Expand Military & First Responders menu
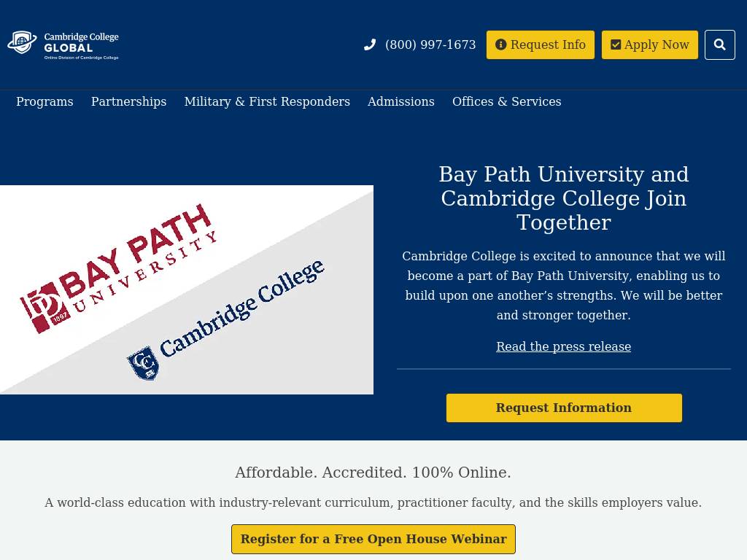Image resolution: width=747 pixels, height=560 pixels. [267, 101]
